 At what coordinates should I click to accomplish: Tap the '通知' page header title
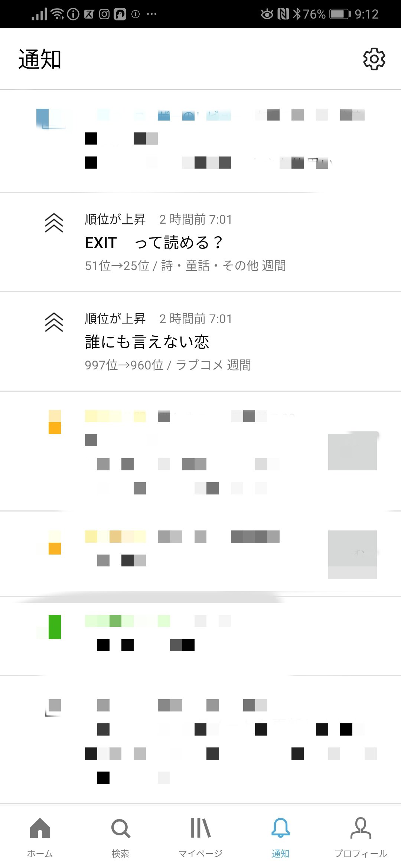click(40, 59)
